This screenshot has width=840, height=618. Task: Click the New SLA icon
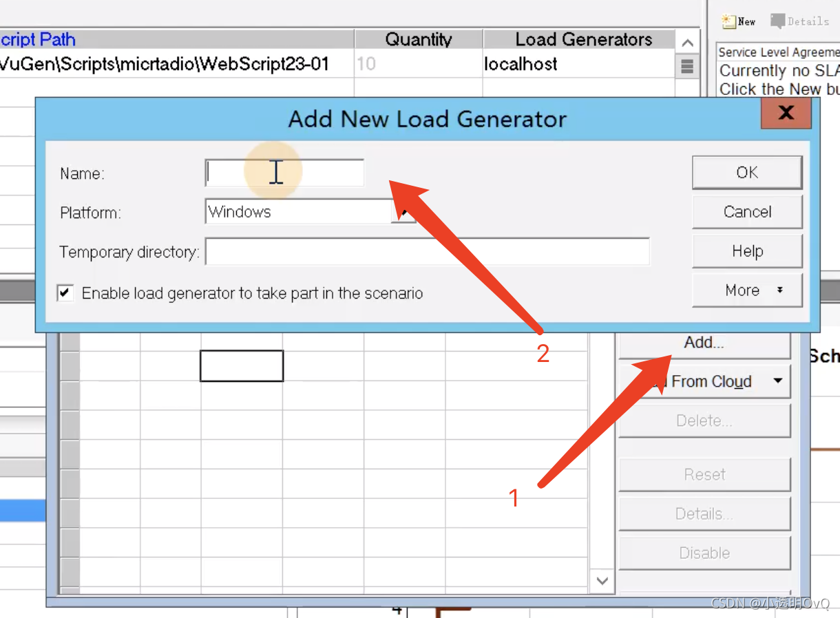coord(739,21)
